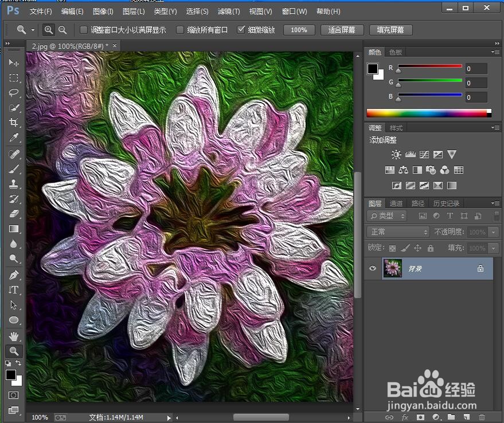
Task: Open the zoom tool preset picker arrow
Action: click(x=33, y=30)
